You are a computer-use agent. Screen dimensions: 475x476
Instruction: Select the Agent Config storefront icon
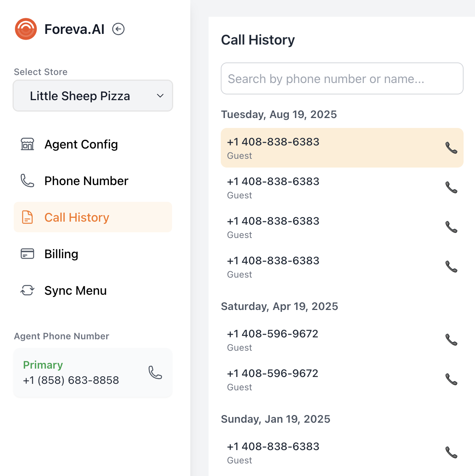tap(27, 144)
